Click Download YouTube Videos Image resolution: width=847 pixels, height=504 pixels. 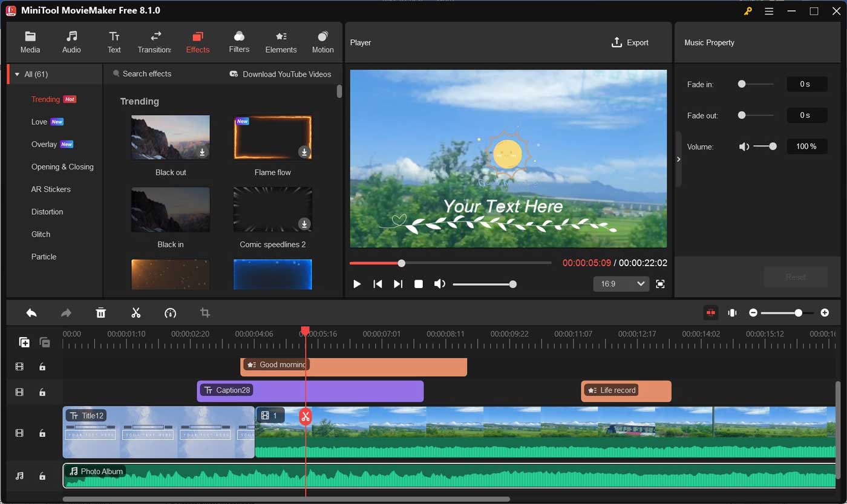click(x=281, y=74)
